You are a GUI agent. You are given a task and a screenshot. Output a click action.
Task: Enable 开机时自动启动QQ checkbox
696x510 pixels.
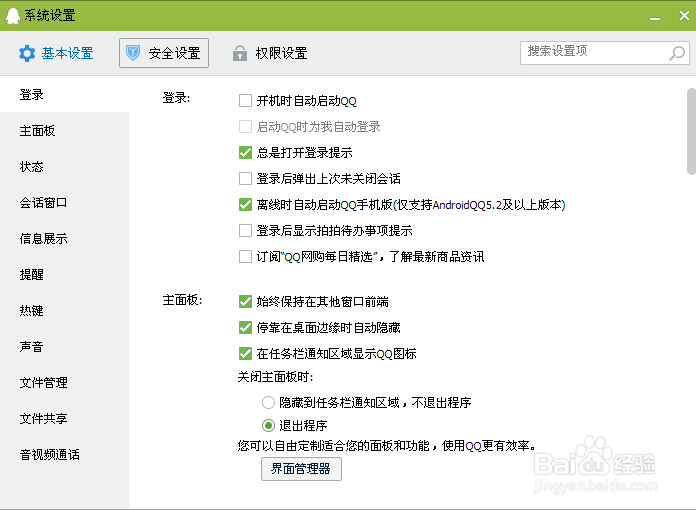coord(245,101)
